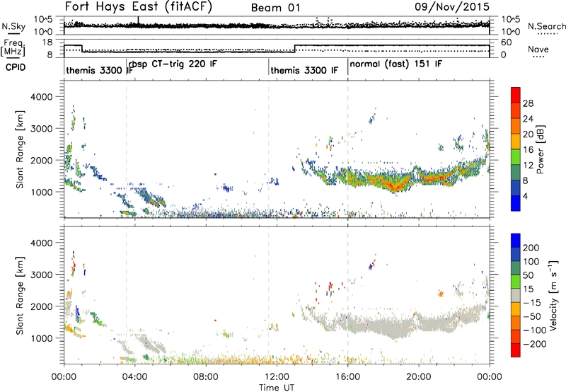Click the '04:00' time axis tick label
The image size is (566, 392).
click(x=135, y=377)
